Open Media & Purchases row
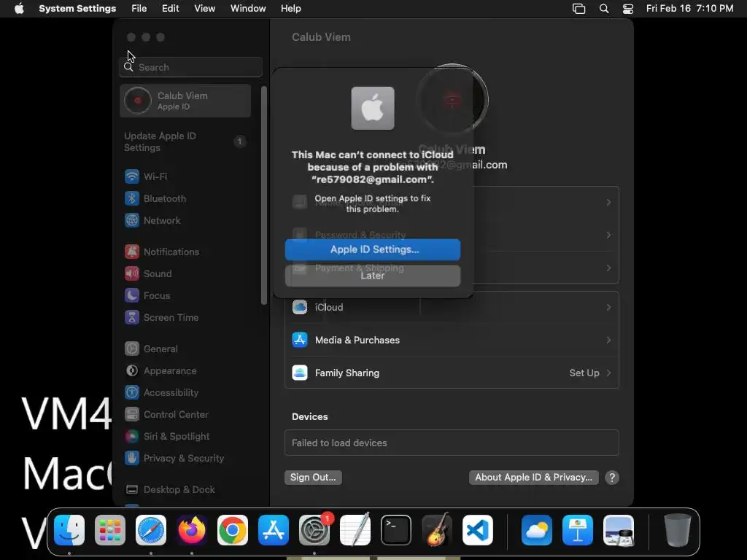The height and width of the screenshot is (560, 747). (452, 341)
